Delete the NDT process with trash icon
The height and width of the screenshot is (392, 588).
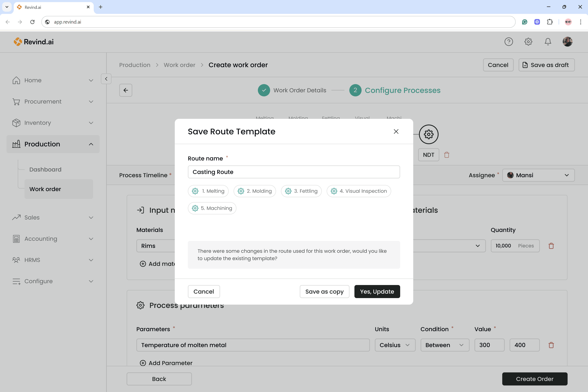click(x=447, y=155)
